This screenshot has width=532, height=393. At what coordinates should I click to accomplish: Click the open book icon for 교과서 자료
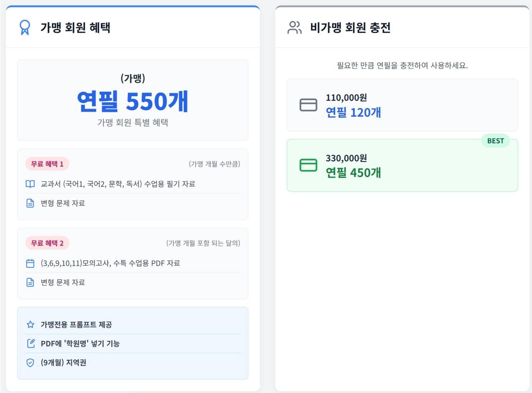(x=30, y=184)
